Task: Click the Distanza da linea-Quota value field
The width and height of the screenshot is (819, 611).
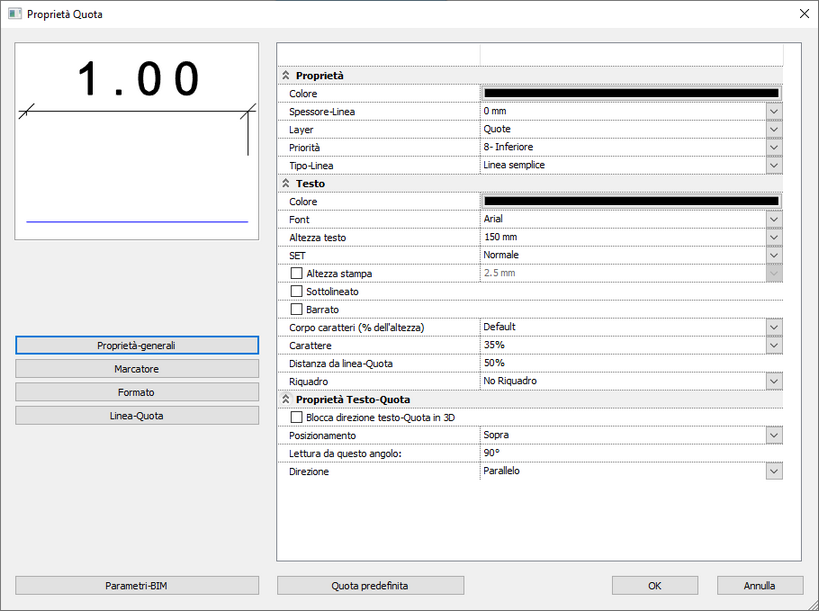Action: (x=631, y=363)
